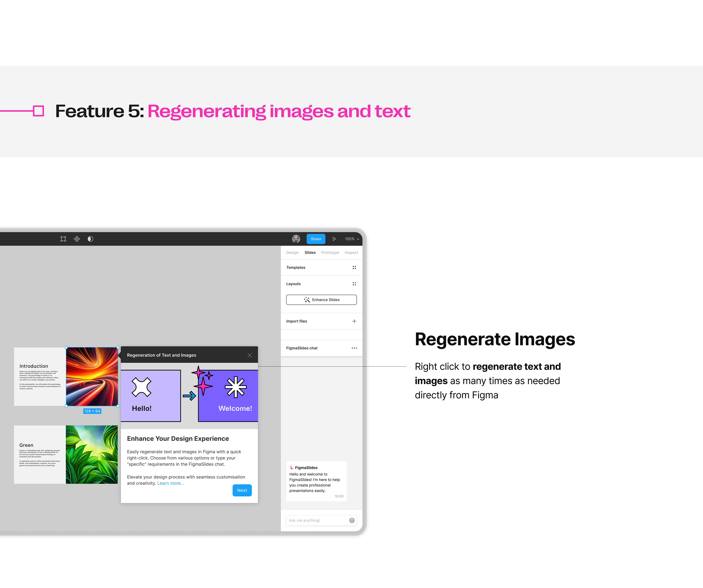
Task: Switch to the Prototype tab
Action: (330, 253)
